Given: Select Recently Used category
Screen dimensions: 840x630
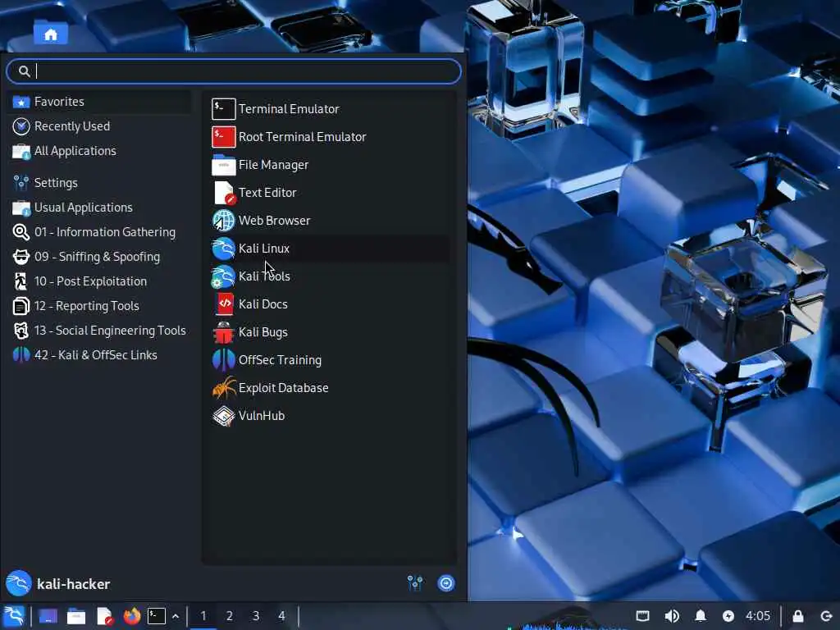Looking at the screenshot, I should tap(100, 126).
